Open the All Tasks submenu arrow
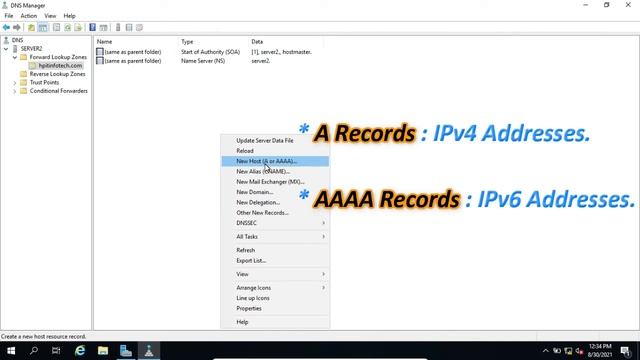 323,236
